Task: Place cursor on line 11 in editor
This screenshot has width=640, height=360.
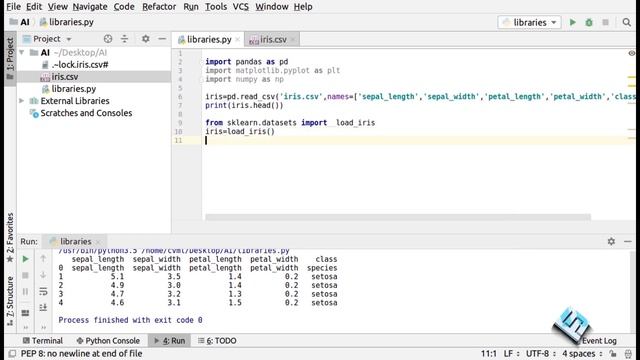Action: pos(418,140)
